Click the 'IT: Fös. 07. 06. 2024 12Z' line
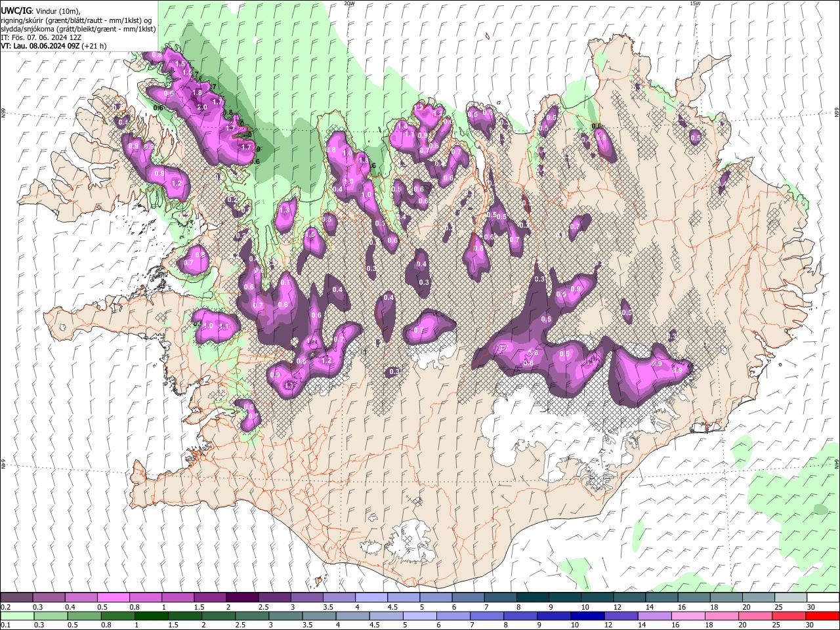Image resolution: width=840 pixels, height=630 pixels. (41, 37)
